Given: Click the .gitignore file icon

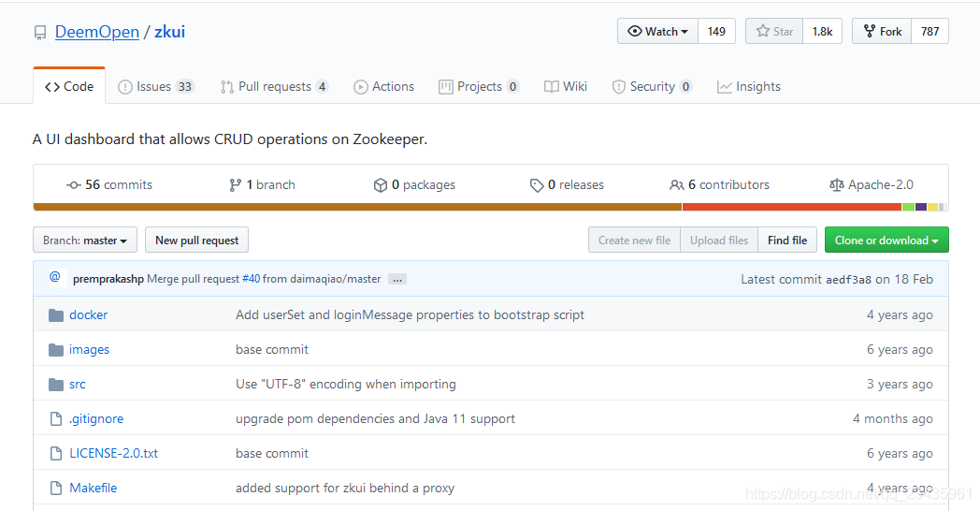Looking at the screenshot, I should [56, 418].
